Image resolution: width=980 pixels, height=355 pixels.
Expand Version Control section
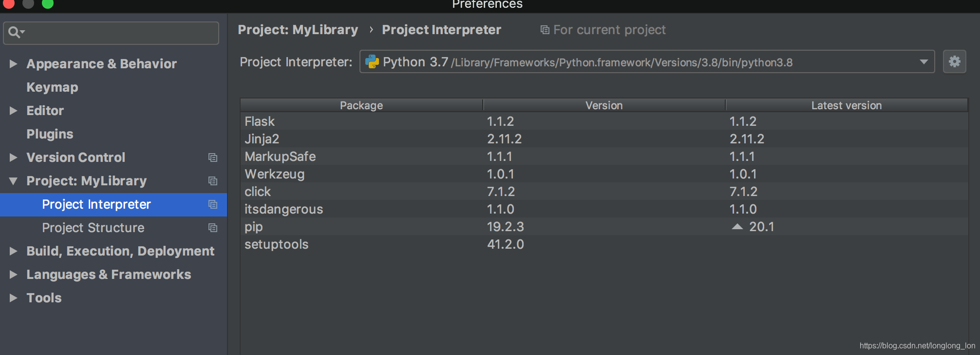(13, 158)
